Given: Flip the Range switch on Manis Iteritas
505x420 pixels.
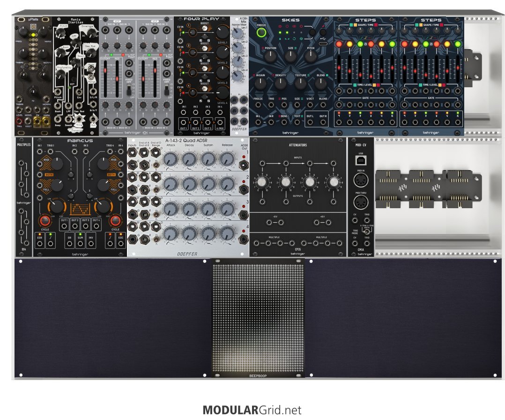Looking at the screenshot, I should pos(91,77).
